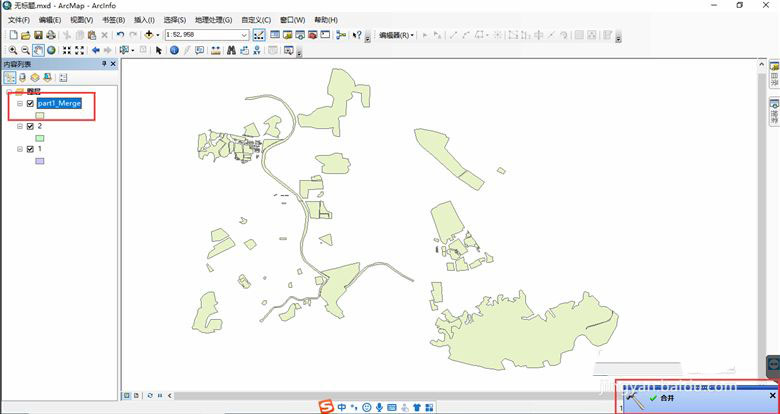Open the HTML Popup tool
Viewport: 780px width, 414px height.
(x=199, y=50)
